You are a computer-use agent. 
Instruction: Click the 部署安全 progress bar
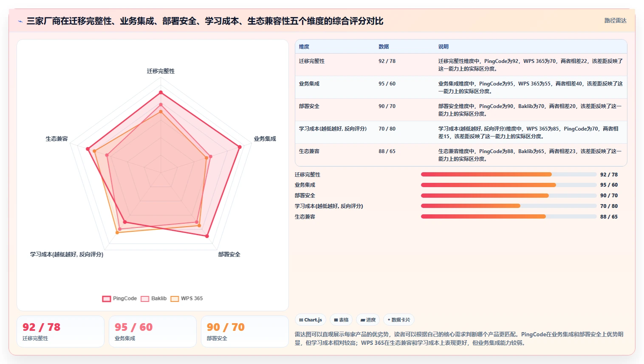point(509,196)
